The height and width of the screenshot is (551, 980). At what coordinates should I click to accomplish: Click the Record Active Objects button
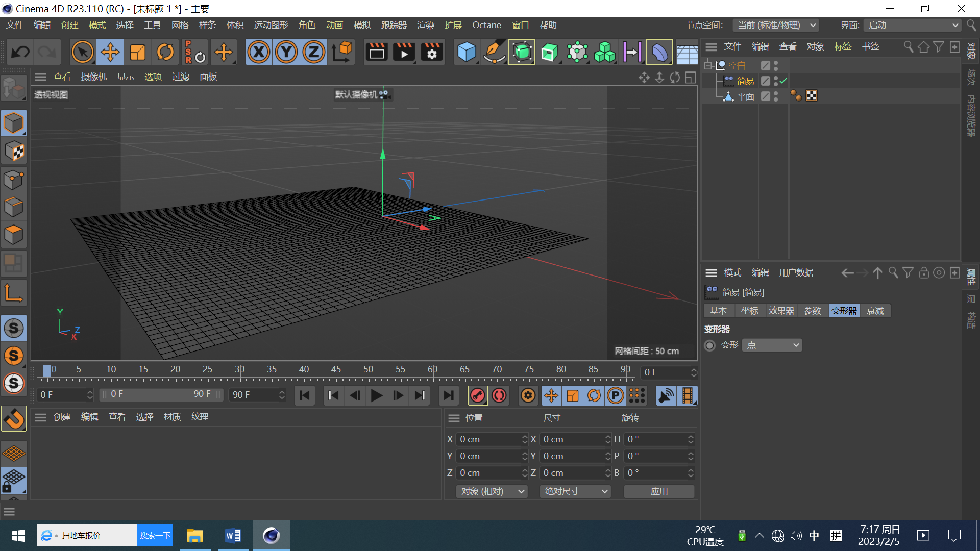click(478, 395)
